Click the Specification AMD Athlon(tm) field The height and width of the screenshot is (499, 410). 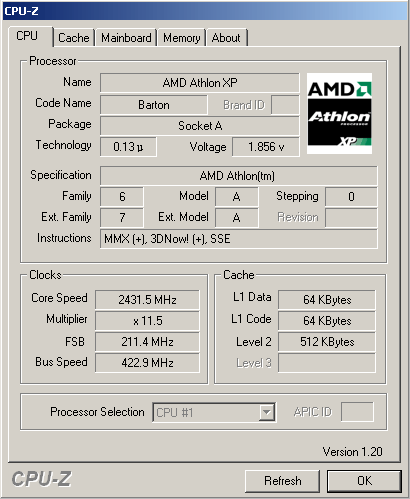[239, 176]
